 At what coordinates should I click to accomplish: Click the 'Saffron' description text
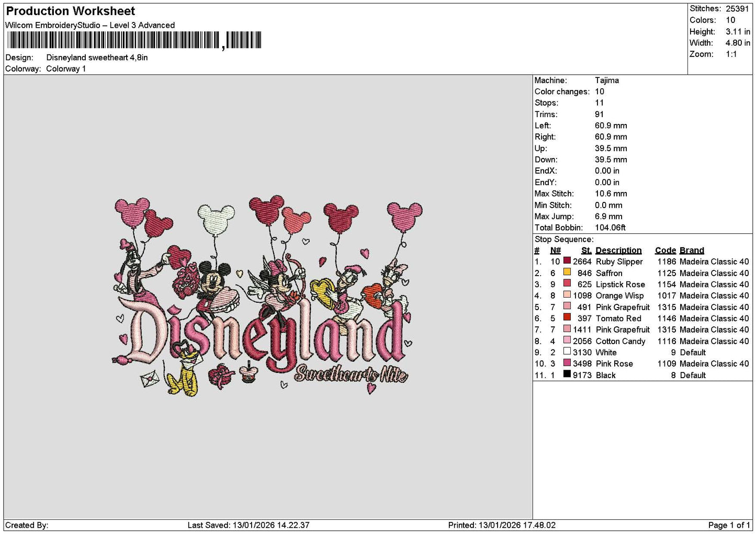coord(609,273)
